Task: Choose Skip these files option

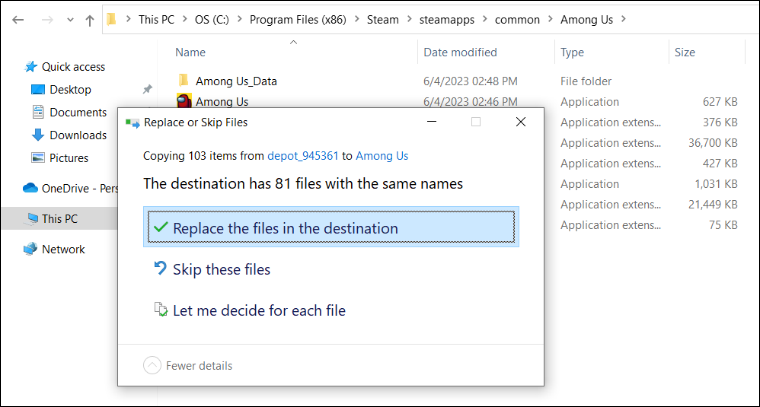Action: tap(221, 269)
